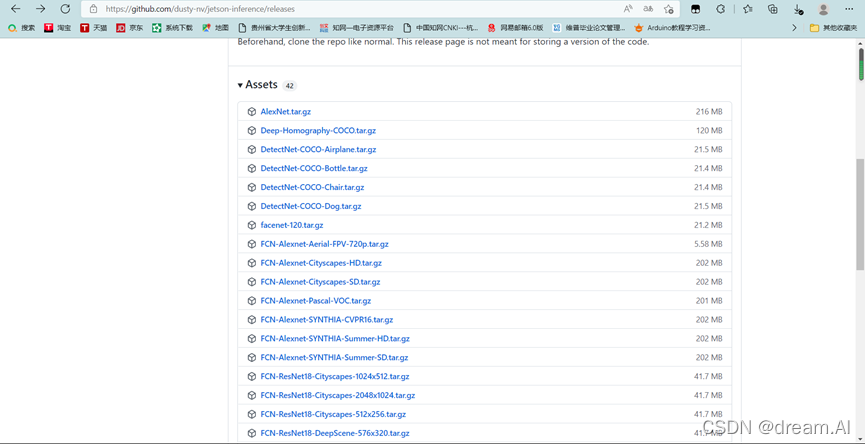The width and height of the screenshot is (865, 444).
Task: Click package icon beside facenet-120.tar.gz
Action: click(252, 225)
